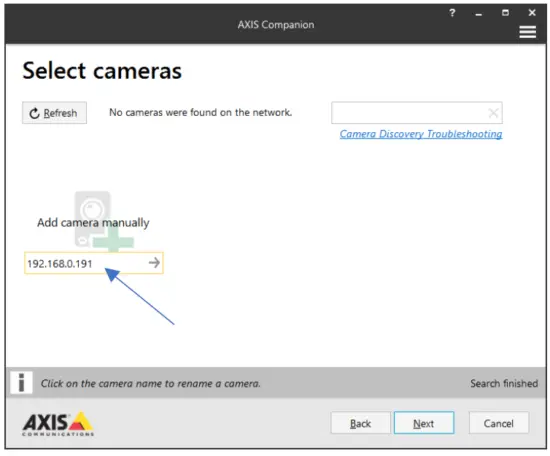
Task: Click the help question mark icon
Action: [x=452, y=13]
